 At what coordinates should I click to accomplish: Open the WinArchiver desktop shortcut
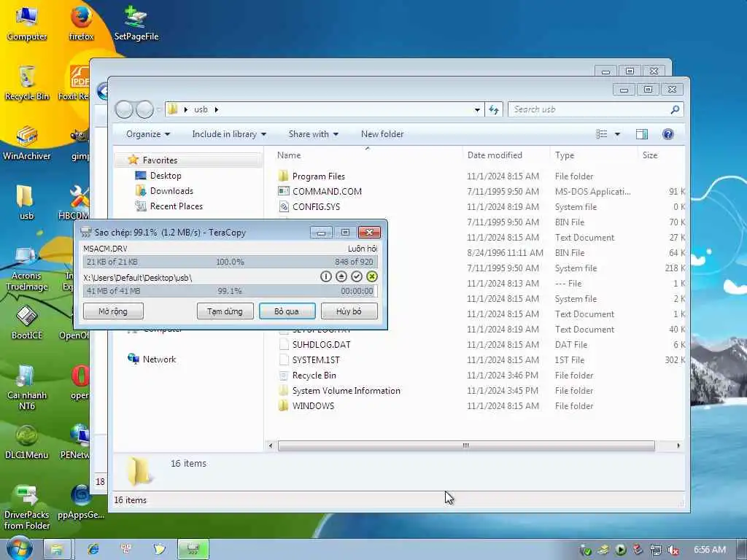click(x=27, y=143)
